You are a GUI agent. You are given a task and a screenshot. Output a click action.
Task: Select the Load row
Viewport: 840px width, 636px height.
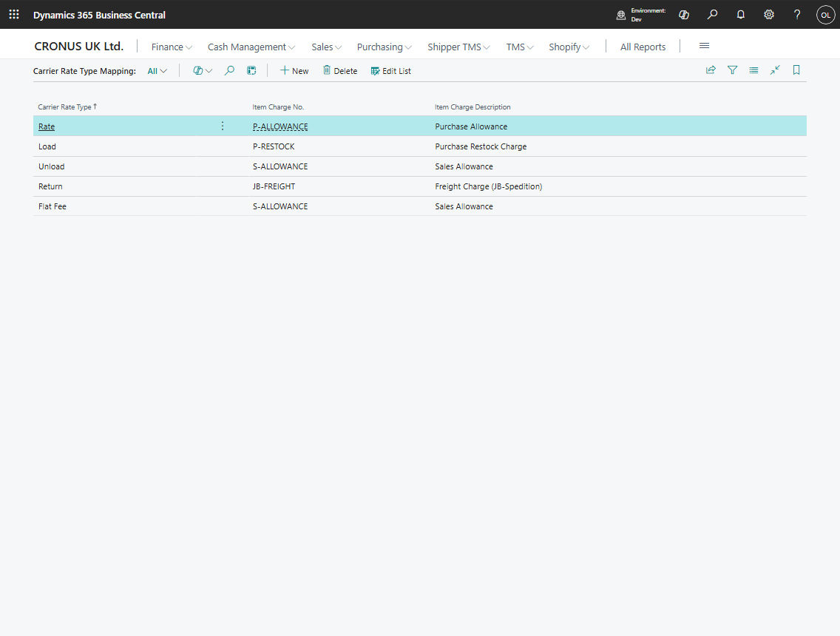(419, 146)
